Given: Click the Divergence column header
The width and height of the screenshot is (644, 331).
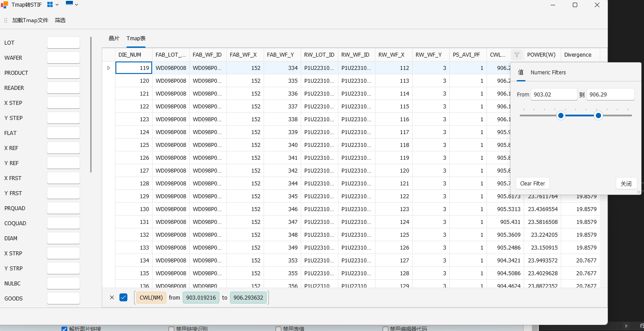Looking at the screenshot, I should [x=580, y=55].
